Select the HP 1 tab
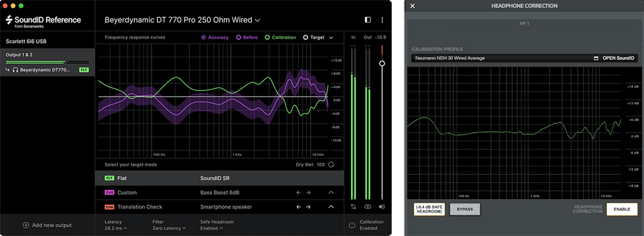The image size is (644, 236). 524,24
